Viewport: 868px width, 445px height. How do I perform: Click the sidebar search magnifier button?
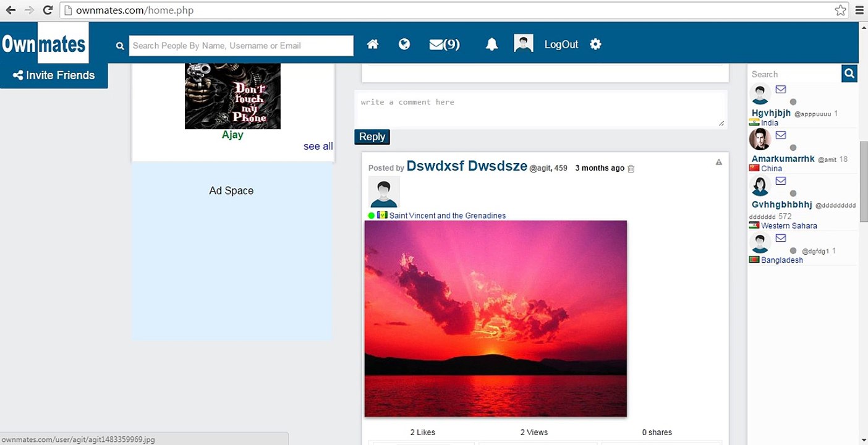pos(849,74)
